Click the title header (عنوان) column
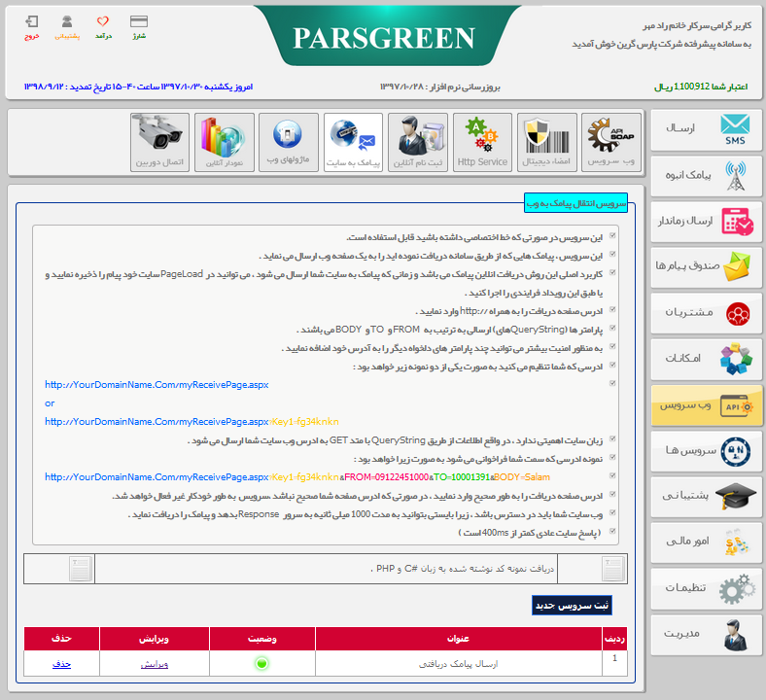766x700 pixels. 458,639
